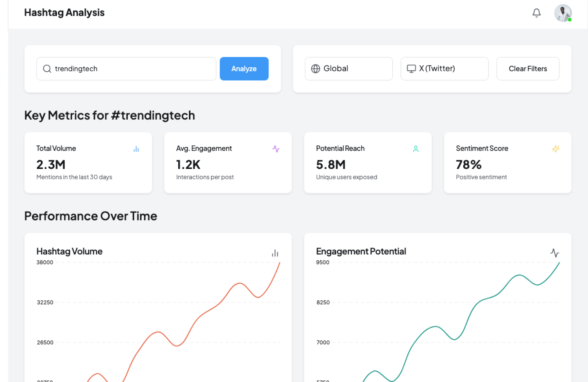Click the user profile avatar
This screenshot has width=588, height=382.
click(563, 13)
